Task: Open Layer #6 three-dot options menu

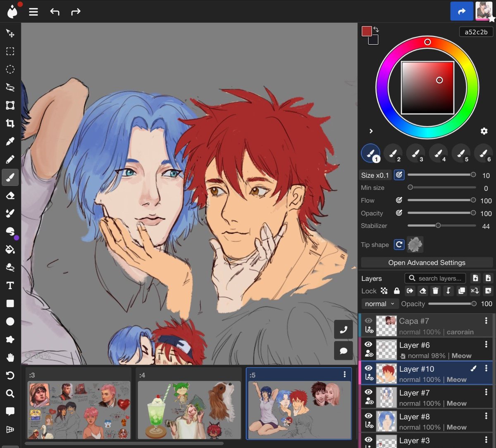Action: tap(486, 345)
